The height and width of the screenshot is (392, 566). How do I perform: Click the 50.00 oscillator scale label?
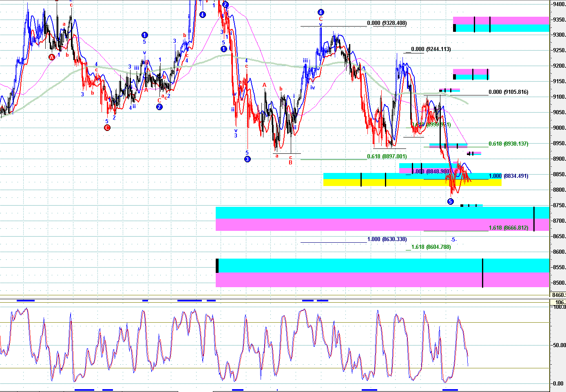pos(558,345)
